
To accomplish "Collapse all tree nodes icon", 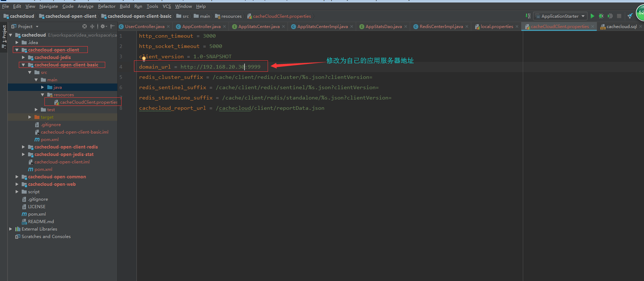I will click(x=92, y=26).
